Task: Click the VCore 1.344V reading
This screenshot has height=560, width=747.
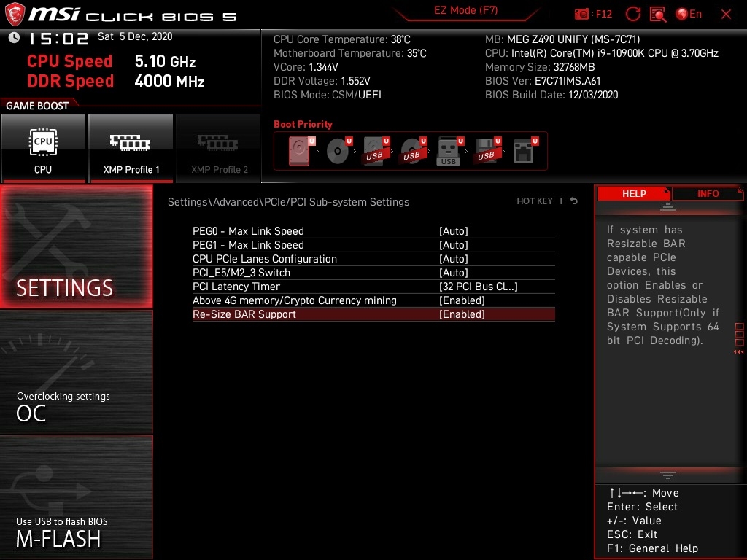Action: pyautogui.click(x=306, y=67)
